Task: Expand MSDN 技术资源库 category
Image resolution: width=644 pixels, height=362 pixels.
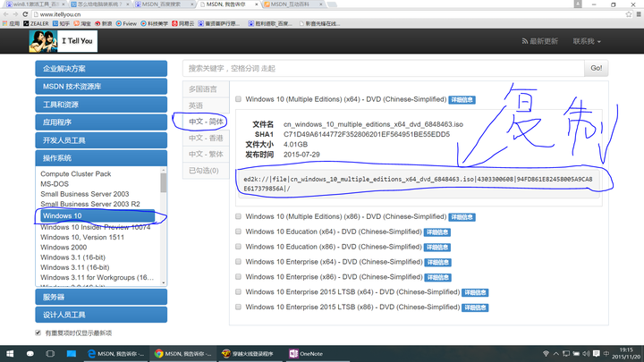Action: point(101,87)
